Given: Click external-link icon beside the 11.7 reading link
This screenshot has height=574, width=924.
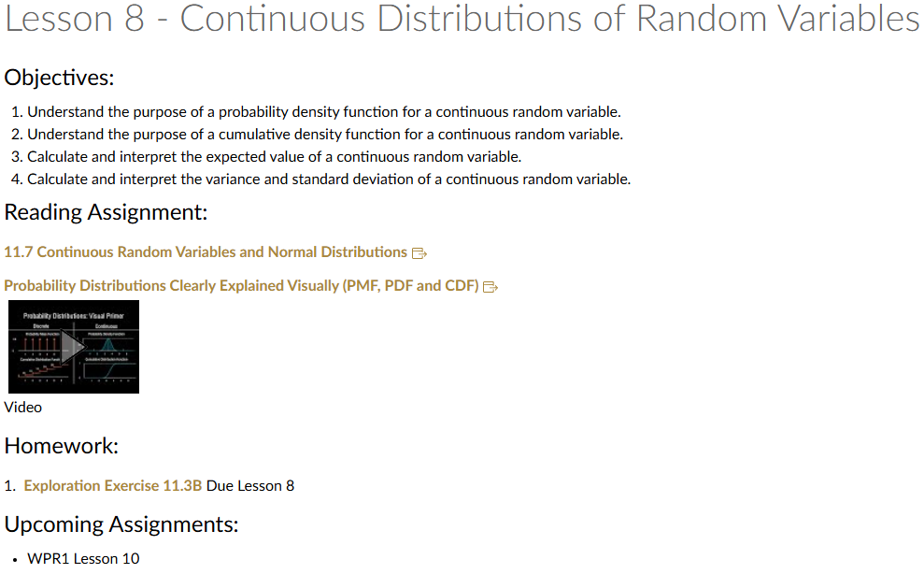Looking at the screenshot, I should pos(419,252).
